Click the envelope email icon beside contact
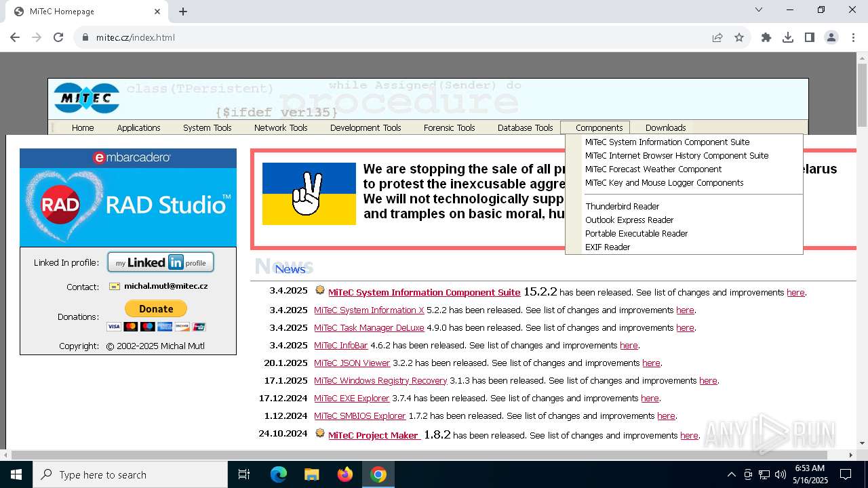868x488 pixels. tap(115, 287)
